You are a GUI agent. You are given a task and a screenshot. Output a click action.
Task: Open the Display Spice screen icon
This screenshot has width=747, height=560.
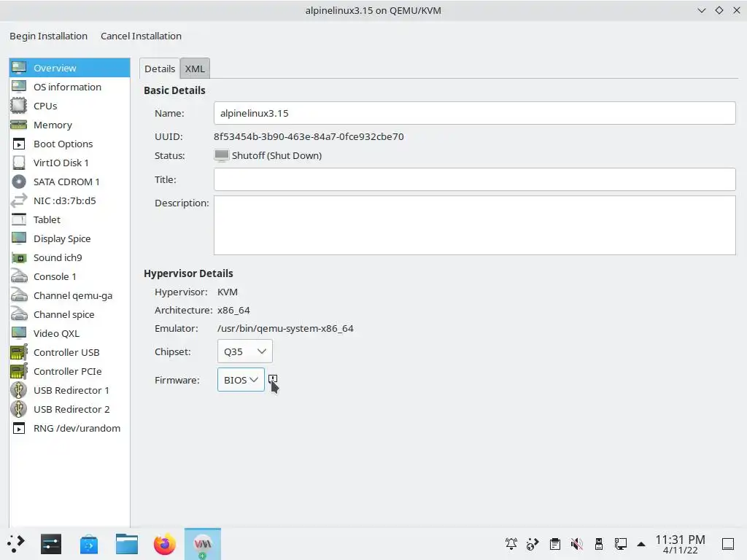19,238
